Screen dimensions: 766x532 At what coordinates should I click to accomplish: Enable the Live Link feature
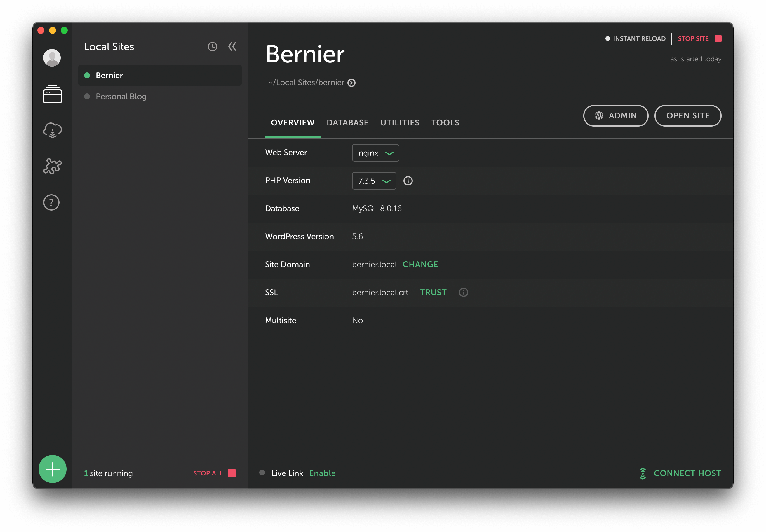tap(322, 472)
